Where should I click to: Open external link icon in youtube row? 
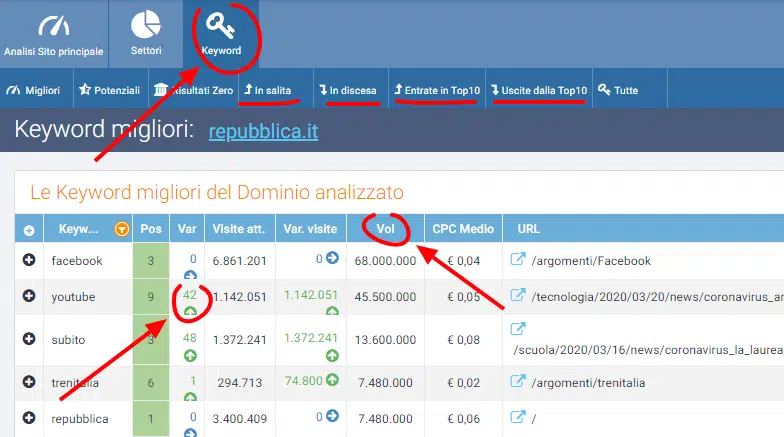click(518, 295)
